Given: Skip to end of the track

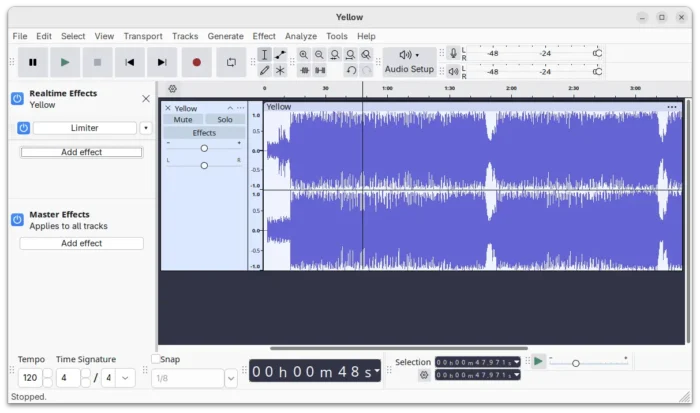Looking at the screenshot, I should pyautogui.click(x=162, y=62).
